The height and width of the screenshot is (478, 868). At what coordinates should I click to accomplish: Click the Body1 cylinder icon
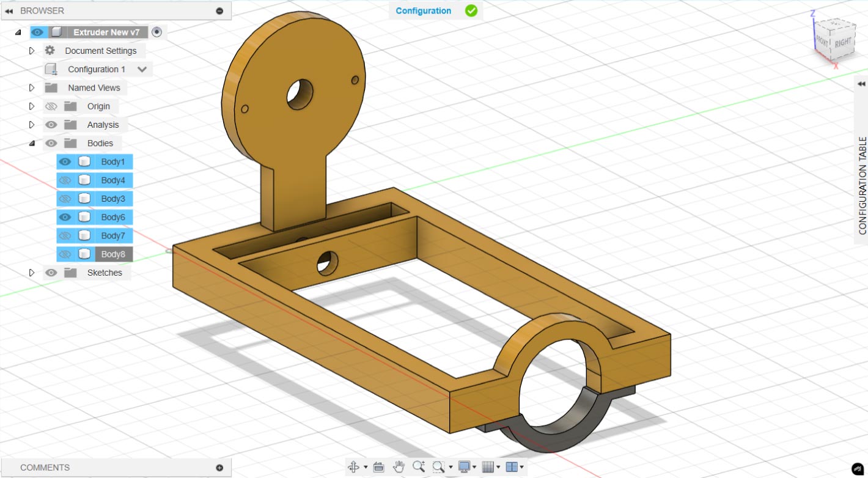85,162
